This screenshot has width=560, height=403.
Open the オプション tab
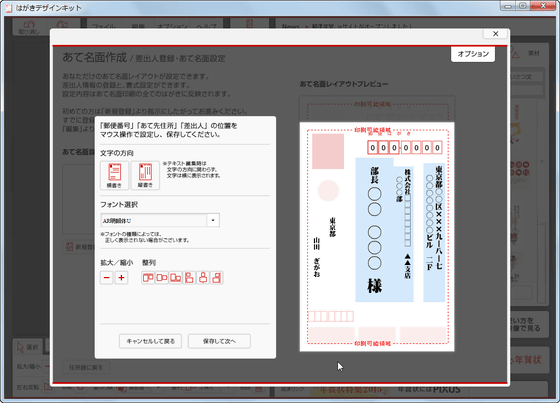click(x=473, y=54)
